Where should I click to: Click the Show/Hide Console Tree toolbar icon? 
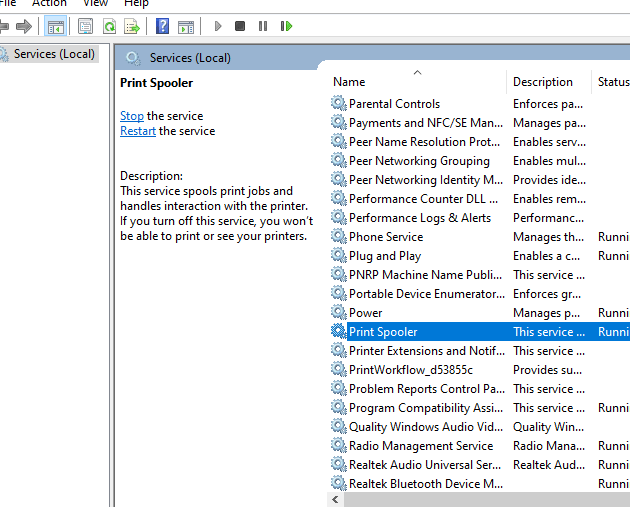click(x=56, y=26)
